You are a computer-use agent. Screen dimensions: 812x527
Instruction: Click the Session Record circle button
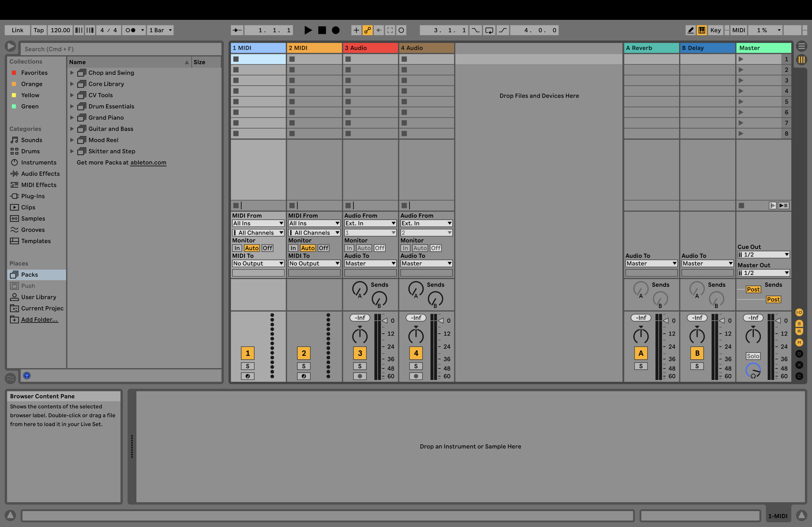click(x=401, y=30)
